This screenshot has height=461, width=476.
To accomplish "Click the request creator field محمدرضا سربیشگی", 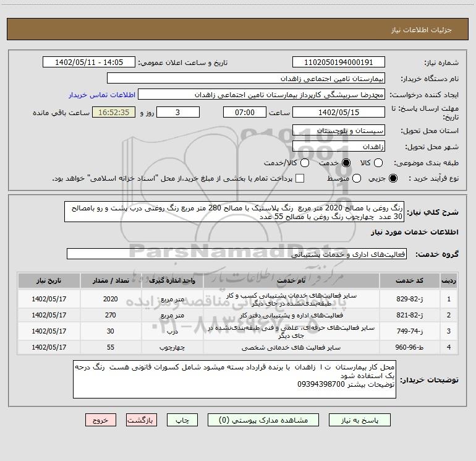I will [261, 95].
